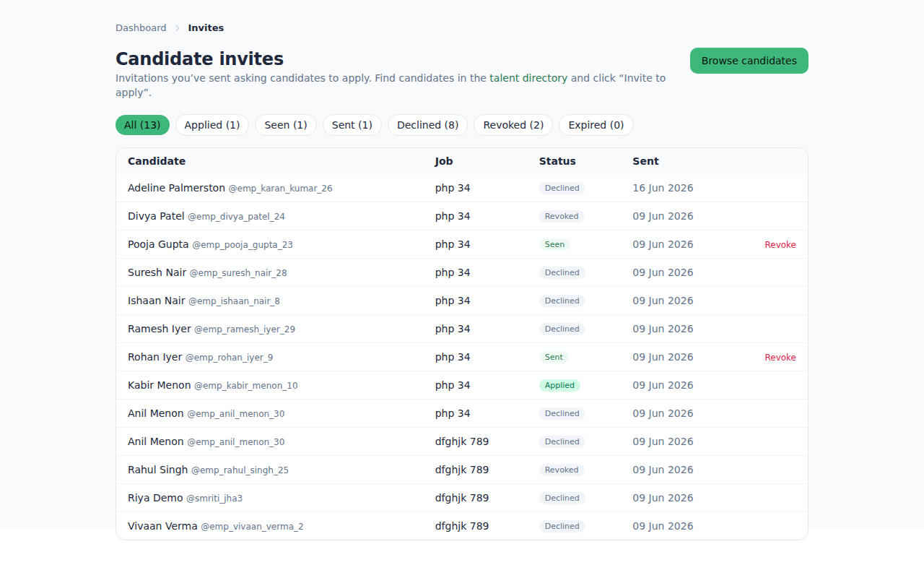Open Browse candidates button

(x=749, y=61)
